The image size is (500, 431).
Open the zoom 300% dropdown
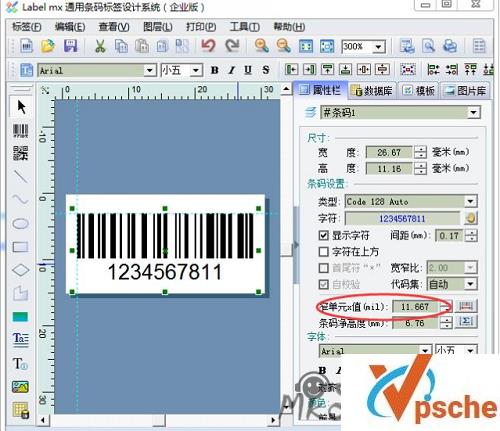pyautogui.click(x=378, y=47)
